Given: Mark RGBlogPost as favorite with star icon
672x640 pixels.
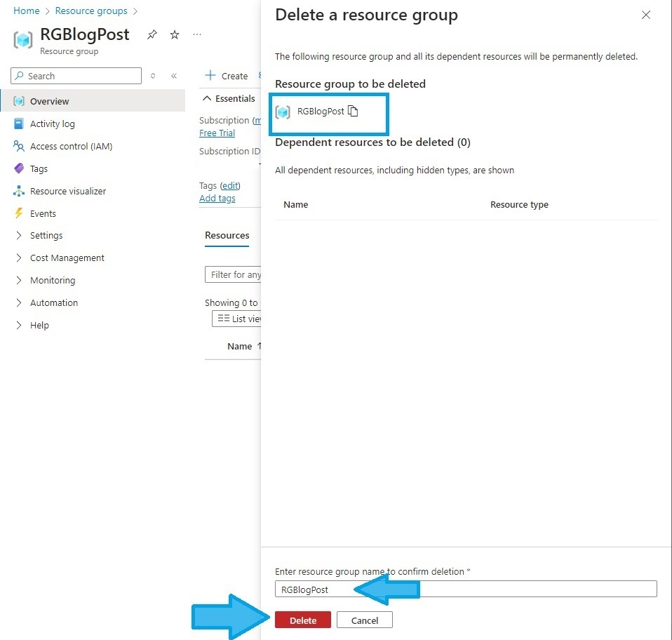Looking at the screenshot, I should (x=175, y=34).
